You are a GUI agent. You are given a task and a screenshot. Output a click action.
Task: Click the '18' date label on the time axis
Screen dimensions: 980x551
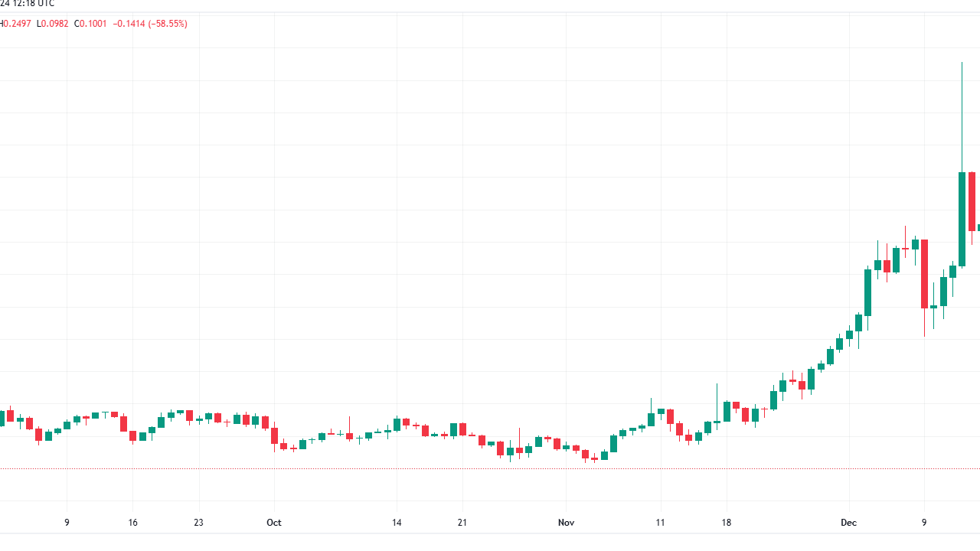click(726, 523)
